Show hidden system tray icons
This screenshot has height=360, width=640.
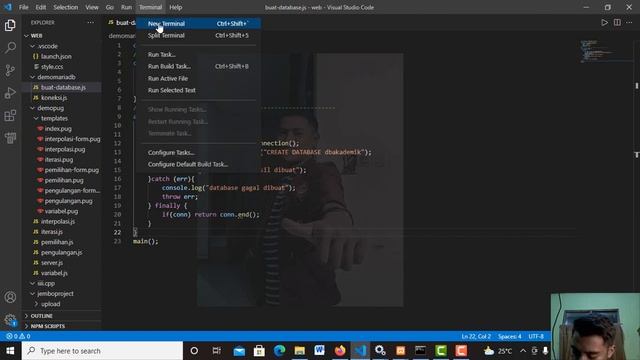pyautogui.click(x=523, y=351)
